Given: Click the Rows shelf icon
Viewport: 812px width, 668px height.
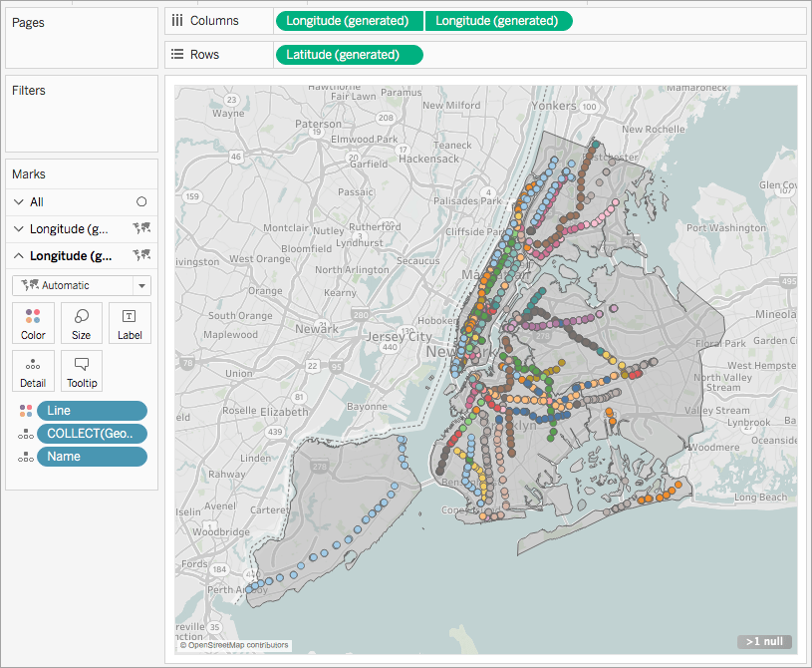Looking at the screenshot, I should pyautogui.click(x=177, y=54).
